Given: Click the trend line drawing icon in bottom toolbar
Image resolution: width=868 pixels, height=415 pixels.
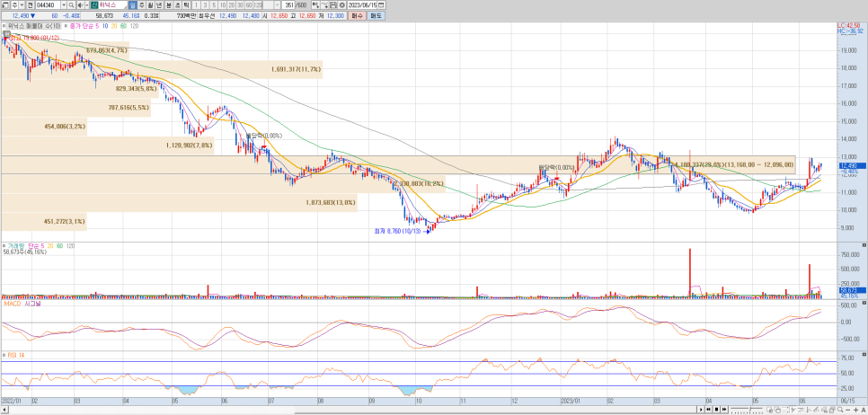Looking at the screenshot, I should 816,410.
